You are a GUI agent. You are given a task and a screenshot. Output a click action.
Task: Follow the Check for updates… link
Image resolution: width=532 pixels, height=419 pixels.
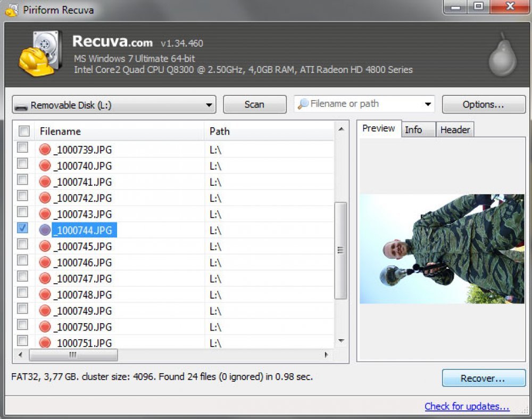tap(467, 406)
